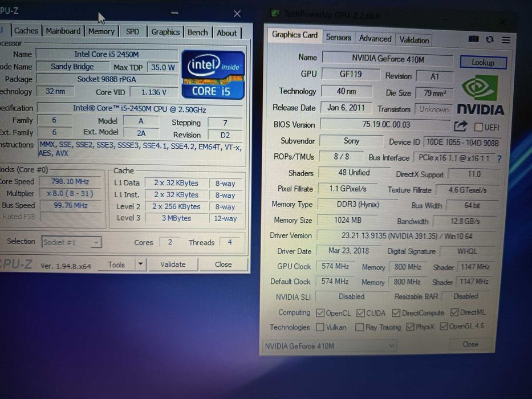Click the Package value Socket 988B rPGA
This screenshot has height=399, width=532.
(107, 79)
